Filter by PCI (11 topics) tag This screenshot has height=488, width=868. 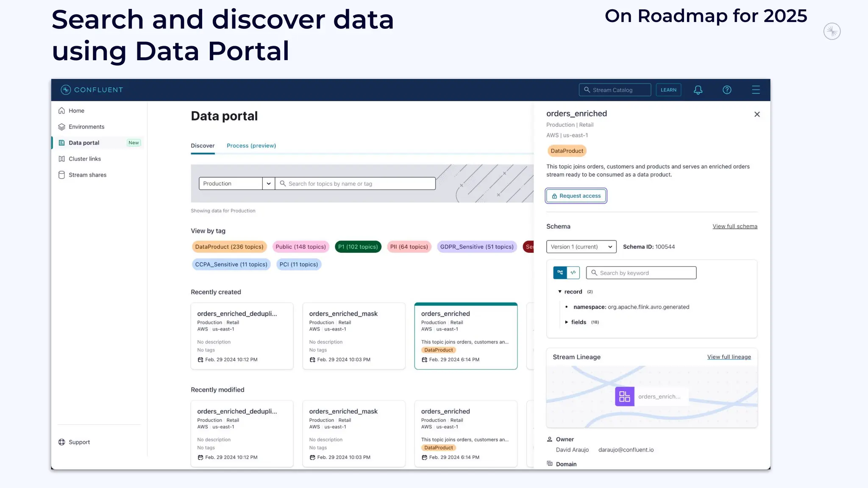tap(298, 264)
